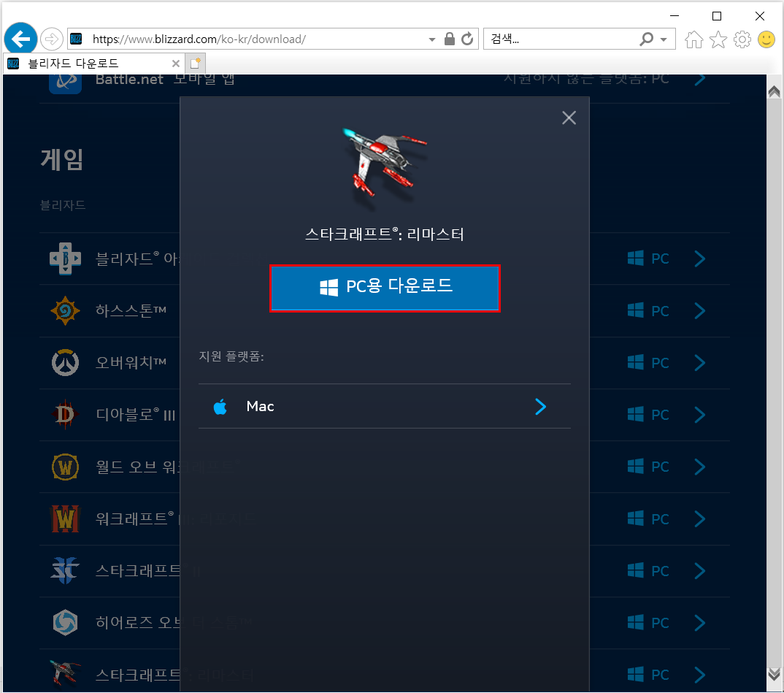
Task: Click the 검색 search input field
Action: coord(560,39)
